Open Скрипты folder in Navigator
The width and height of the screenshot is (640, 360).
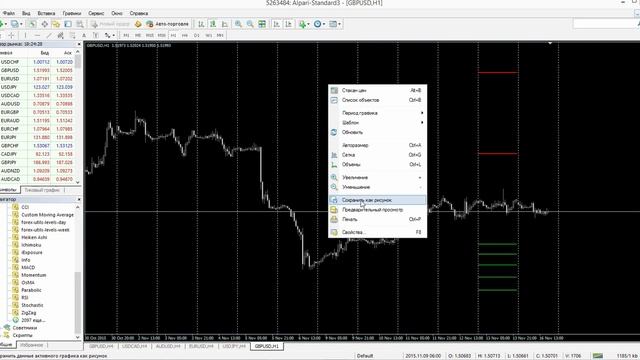pyautogui.click(x=22, y=335)
